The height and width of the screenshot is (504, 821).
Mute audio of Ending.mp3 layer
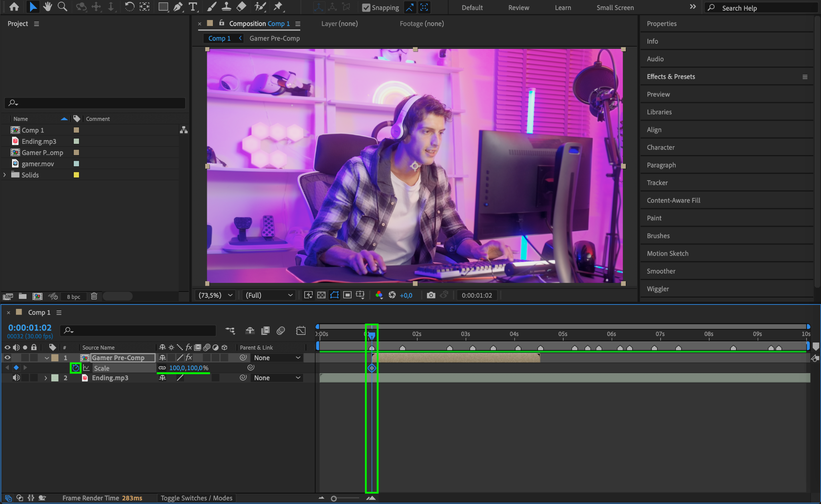coord(16,378)
